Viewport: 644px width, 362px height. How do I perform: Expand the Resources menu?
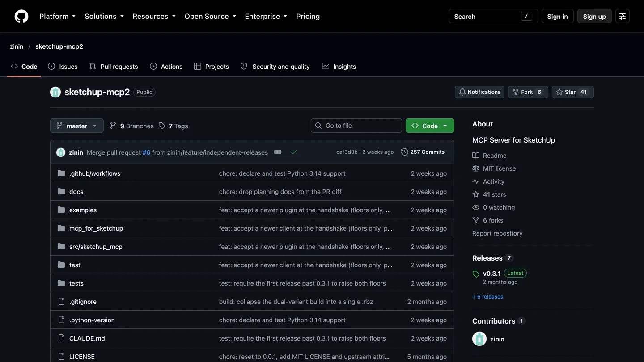[154, 16]
